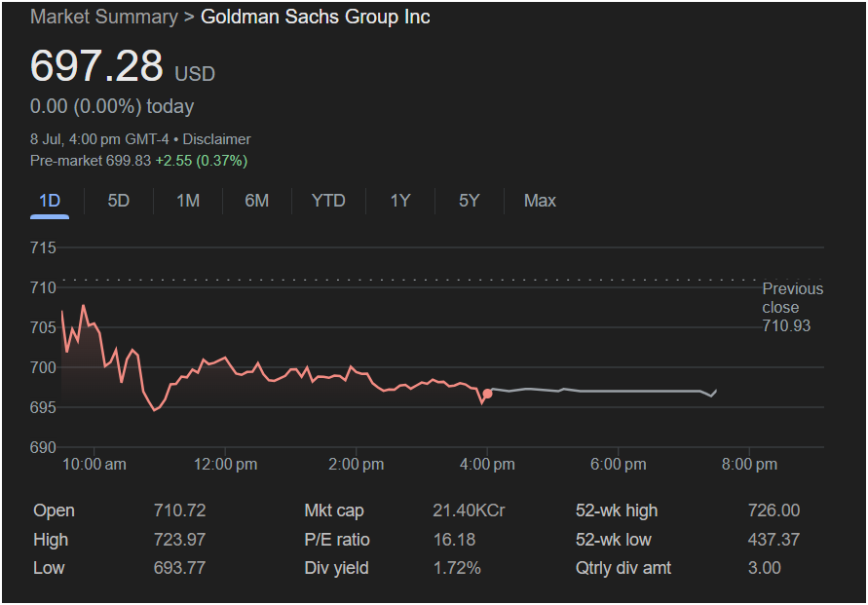Click the 705 y-axis label
The height and width of the screenshot is (605, 868).
(x=43, y=327)
